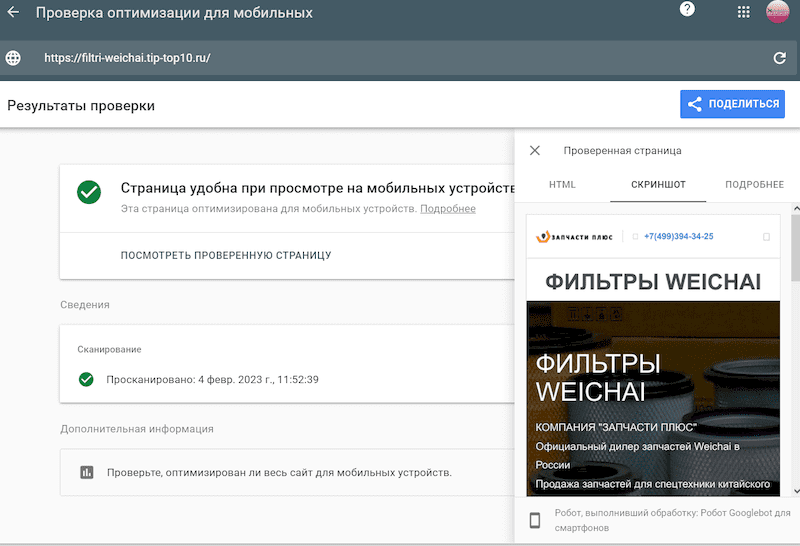Click the share icon in Поделиться button
The width and height of the screenshot is (800, 546).
pyautogui.click(x=694, y=104)
